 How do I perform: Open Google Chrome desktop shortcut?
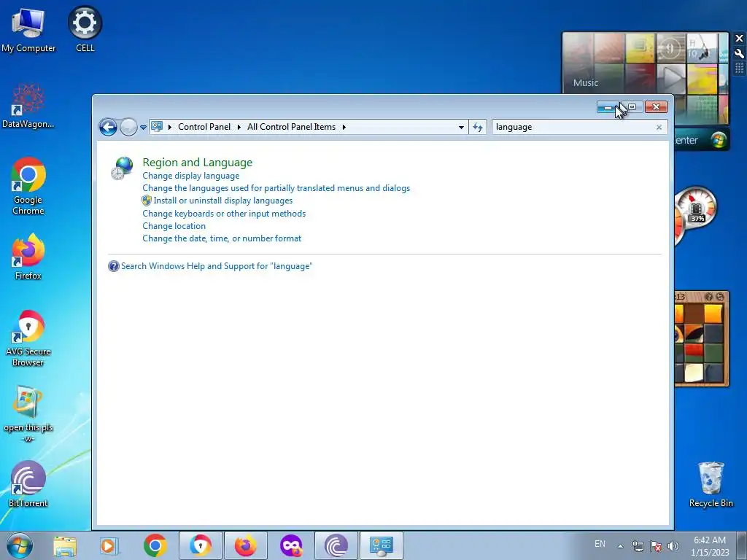click(x=28, y=186)
